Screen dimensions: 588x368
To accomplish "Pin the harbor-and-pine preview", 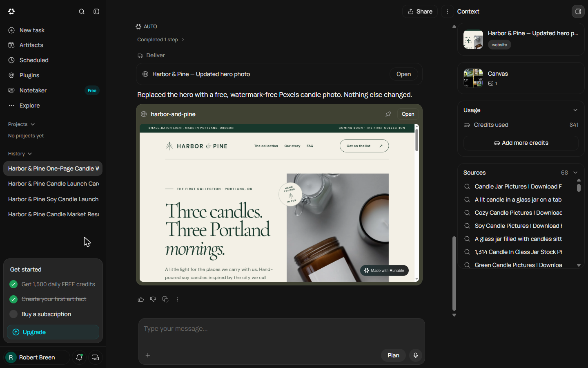I will pos(388,114).
